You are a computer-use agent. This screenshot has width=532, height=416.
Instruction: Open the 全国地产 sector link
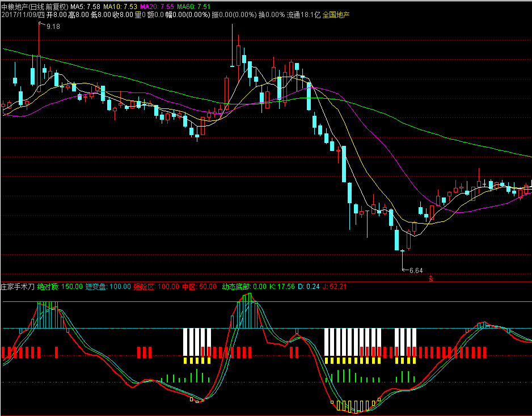click(x=336, y=15)
